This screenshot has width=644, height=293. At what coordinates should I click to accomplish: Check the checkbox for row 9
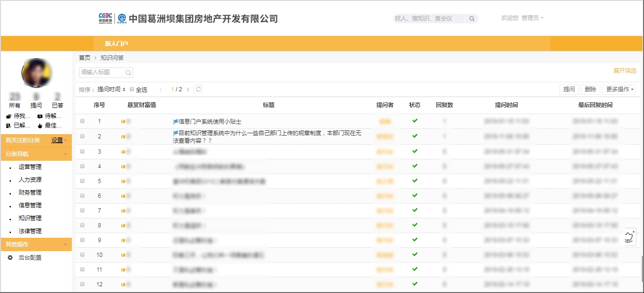(82, 240)
